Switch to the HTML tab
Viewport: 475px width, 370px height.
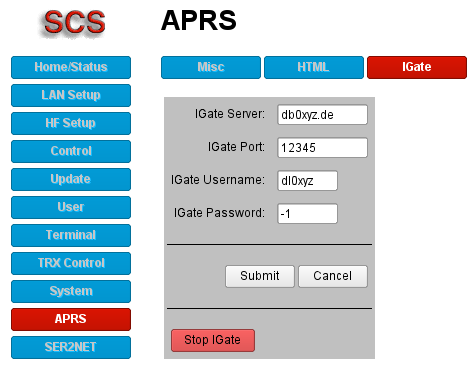(x=314, y=67)
